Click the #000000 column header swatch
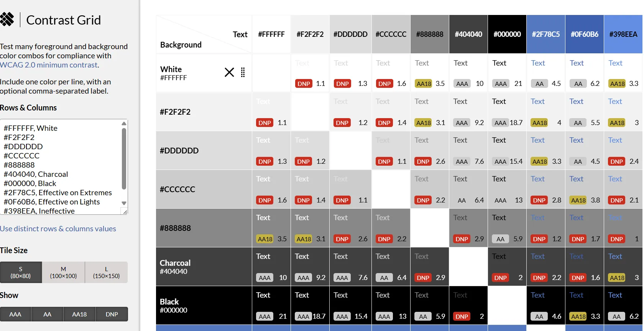The height and width of the screenshot is (331, 644). [x=507, y=34]
